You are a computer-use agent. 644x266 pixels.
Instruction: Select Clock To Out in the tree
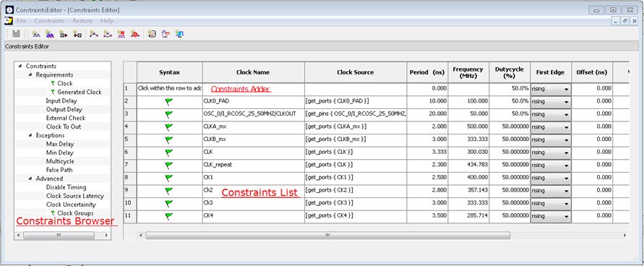(64, 126)
